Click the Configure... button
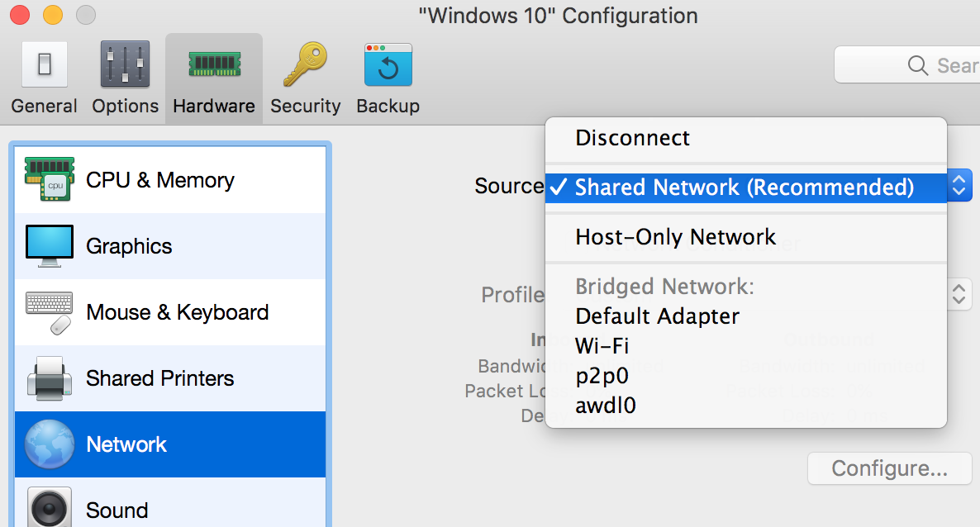980x527 pixels. [x=889, y=468]
